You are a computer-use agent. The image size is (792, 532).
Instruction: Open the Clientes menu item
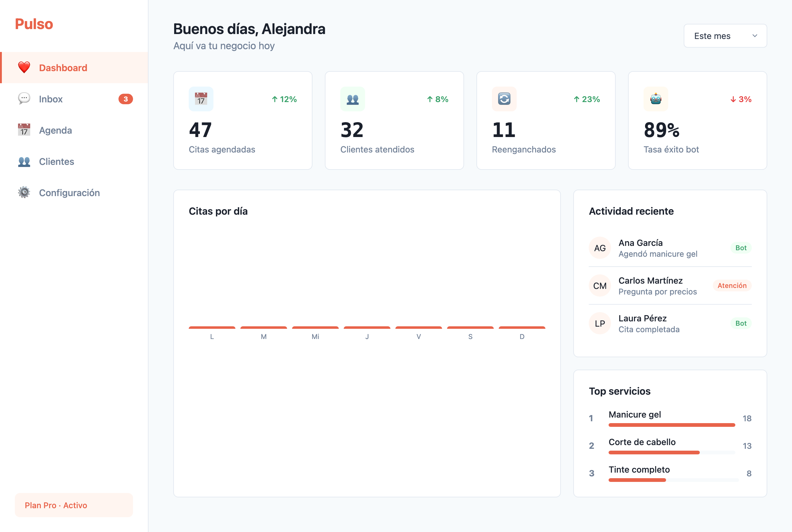click(x=74, y=161)
